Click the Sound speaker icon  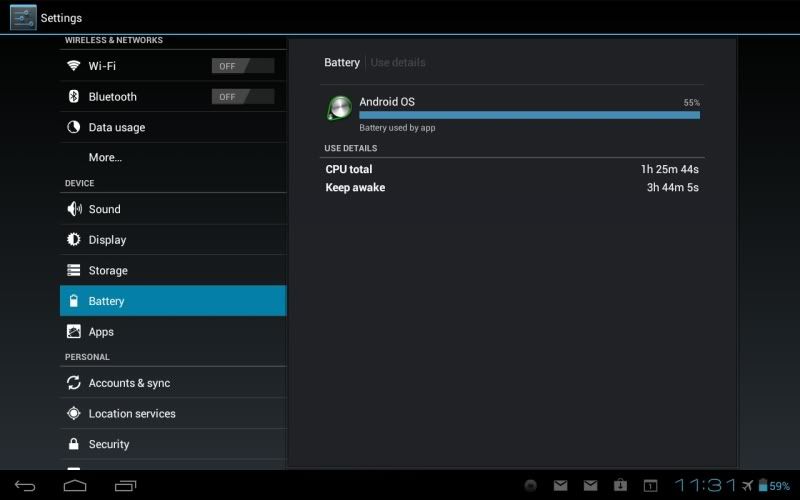tap(74, 209)
